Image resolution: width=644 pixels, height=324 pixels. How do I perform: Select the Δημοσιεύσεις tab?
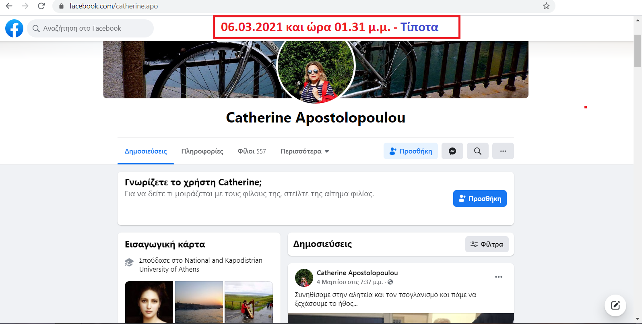pos(146,151)
